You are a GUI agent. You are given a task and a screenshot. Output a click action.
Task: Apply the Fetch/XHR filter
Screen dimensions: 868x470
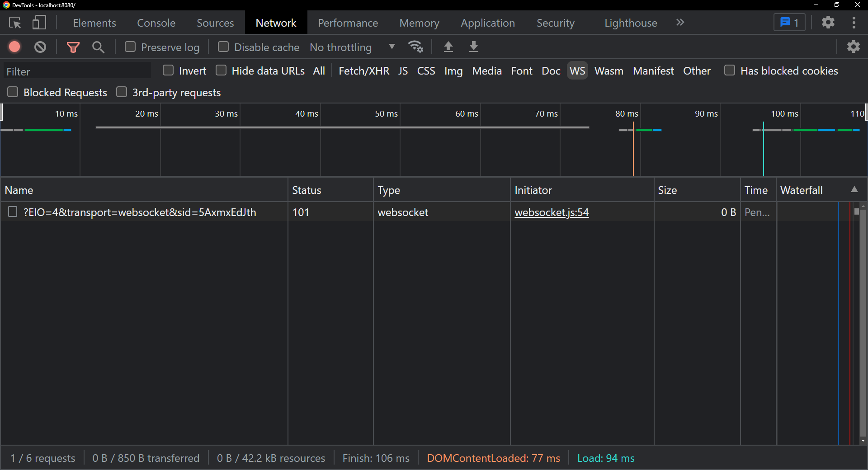[x=363, y=70]
